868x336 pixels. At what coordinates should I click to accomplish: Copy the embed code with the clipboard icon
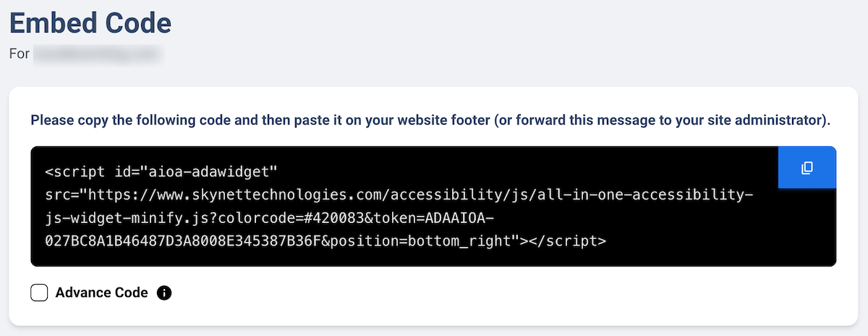point(807,168)
